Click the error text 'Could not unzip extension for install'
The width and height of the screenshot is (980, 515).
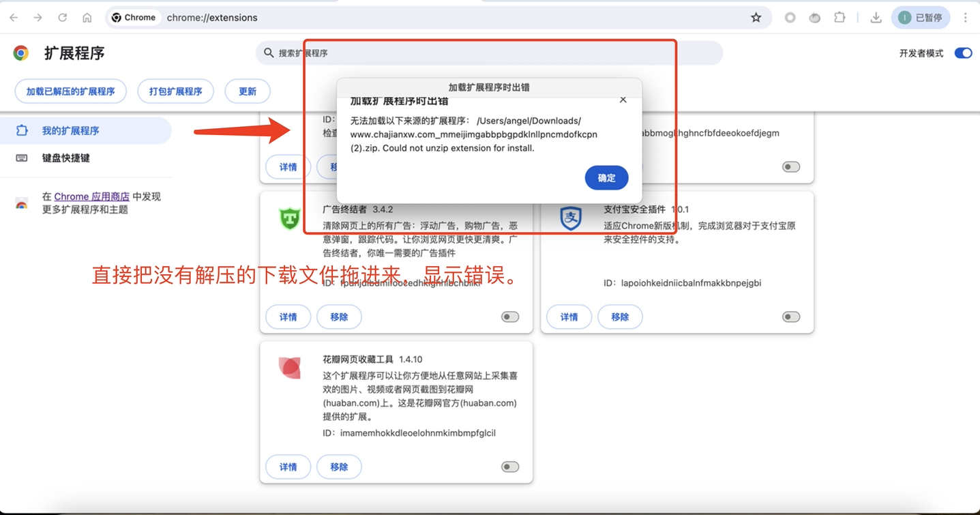point(458,148)
